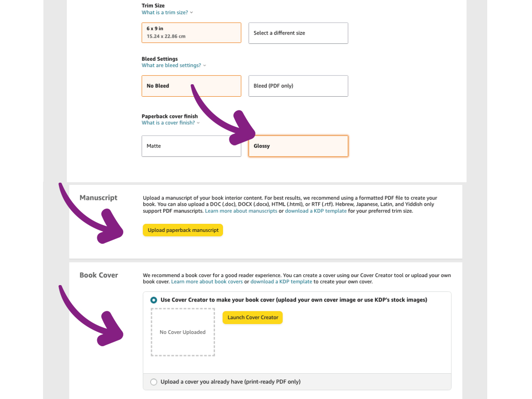
Task: Open Learn more about manuscripts link
Action: click(241, 211)
